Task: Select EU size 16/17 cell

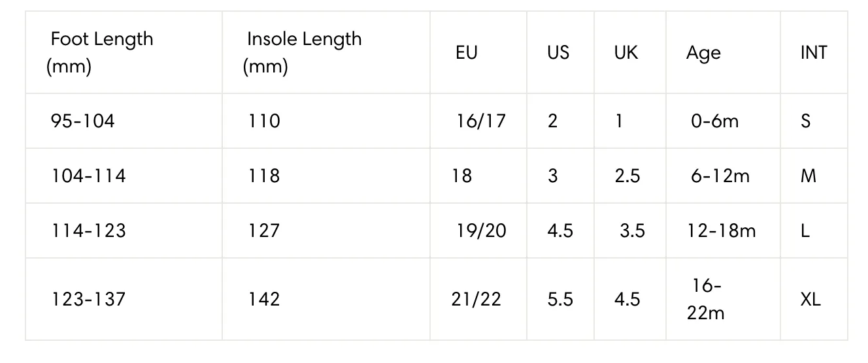Action: click(481, 121)
